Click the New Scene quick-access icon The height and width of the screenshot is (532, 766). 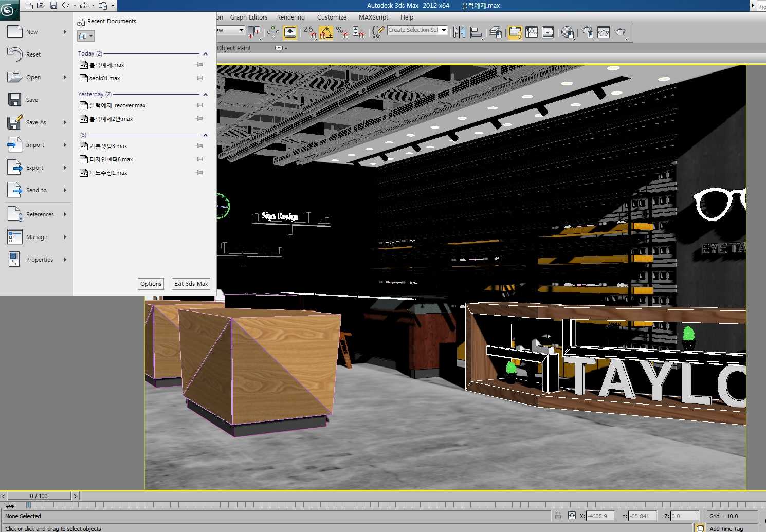(x=29, y=6)
